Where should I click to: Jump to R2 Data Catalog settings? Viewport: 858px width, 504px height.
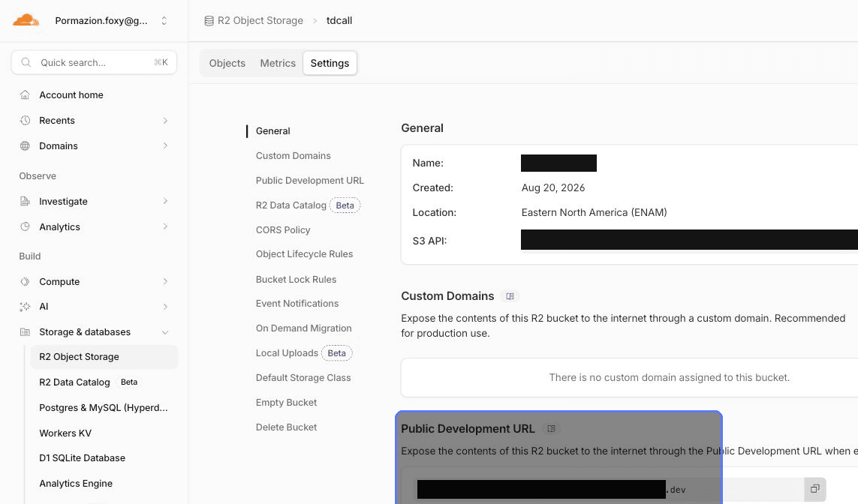pos(291,205)
